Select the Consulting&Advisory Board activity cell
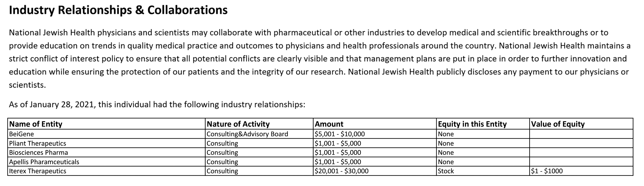 pyautogui.click(x=247, y=134)
